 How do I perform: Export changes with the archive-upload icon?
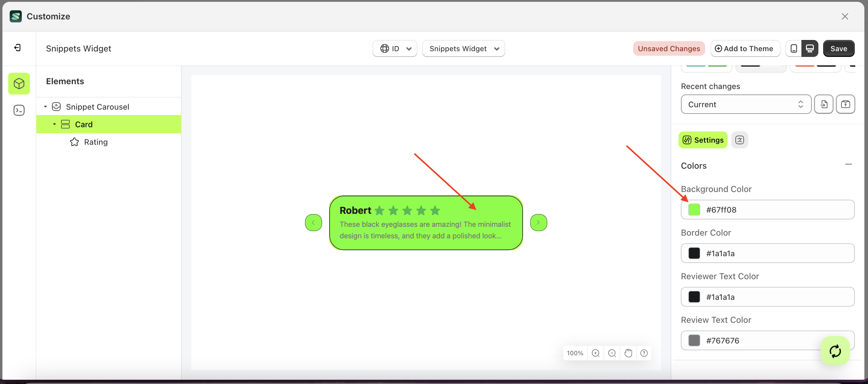point(846,104)
